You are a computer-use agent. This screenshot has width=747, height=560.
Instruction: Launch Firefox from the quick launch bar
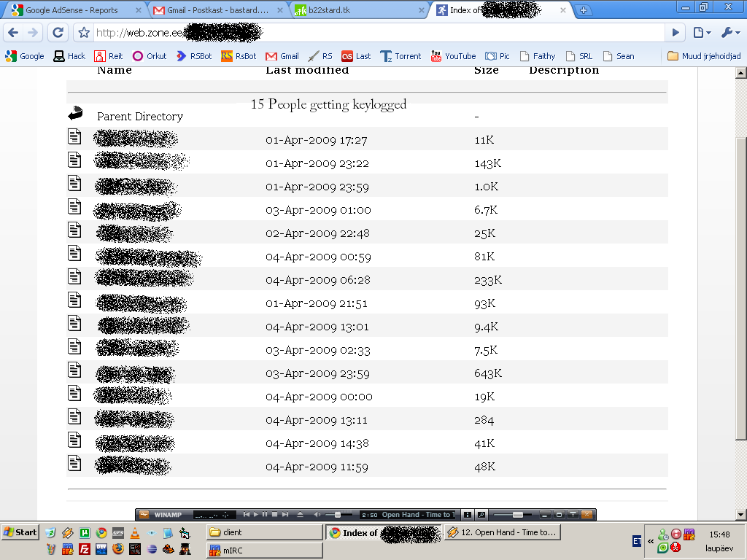click(117, 548)
